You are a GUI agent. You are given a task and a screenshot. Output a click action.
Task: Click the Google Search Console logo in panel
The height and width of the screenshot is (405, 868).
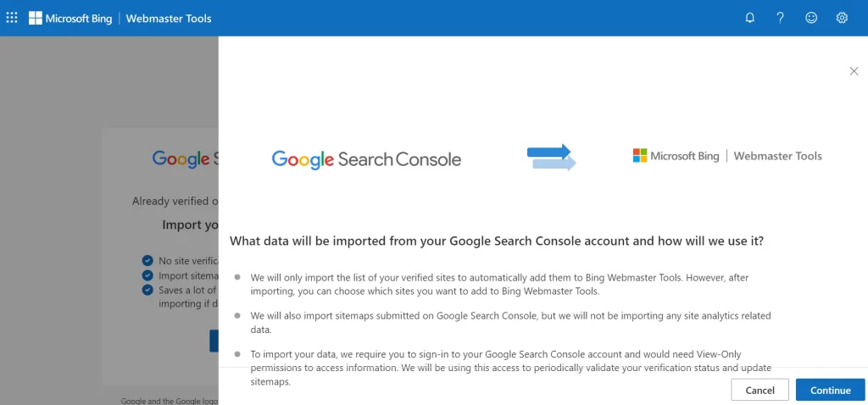tap(366, 159)
